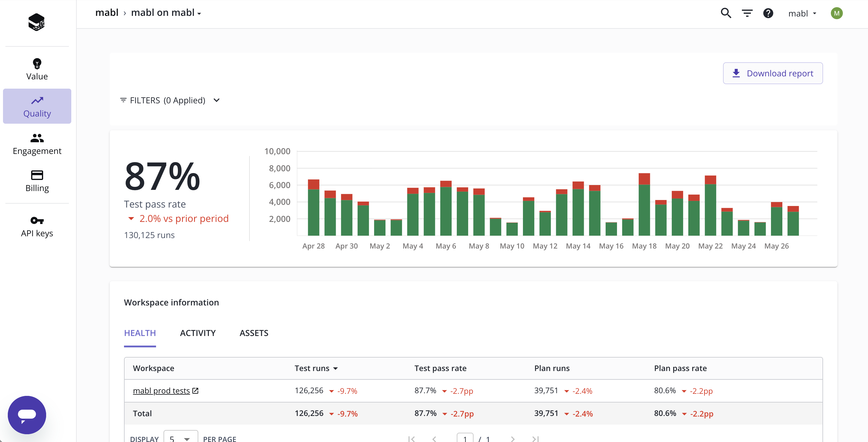Screen dimensions: 868x442
Task: Click 2.0% vs prior period text
Action: pos(184,218)
